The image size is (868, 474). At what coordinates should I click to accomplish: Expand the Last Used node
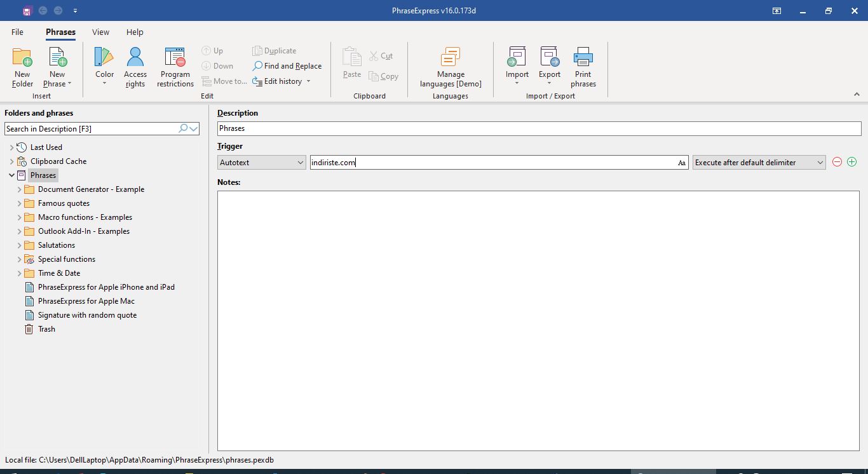(11, 147)
